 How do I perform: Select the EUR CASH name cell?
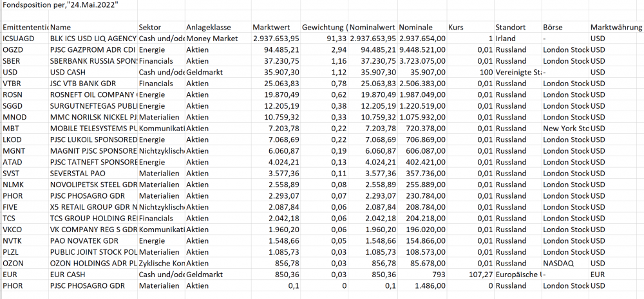pyautogui.click(x=93, y=274)
